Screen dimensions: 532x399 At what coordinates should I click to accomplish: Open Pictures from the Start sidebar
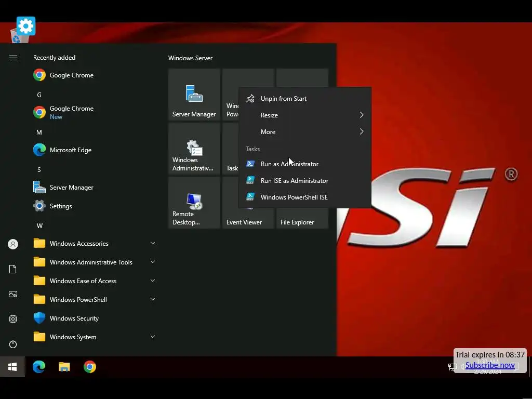click(x=13, y=294)
